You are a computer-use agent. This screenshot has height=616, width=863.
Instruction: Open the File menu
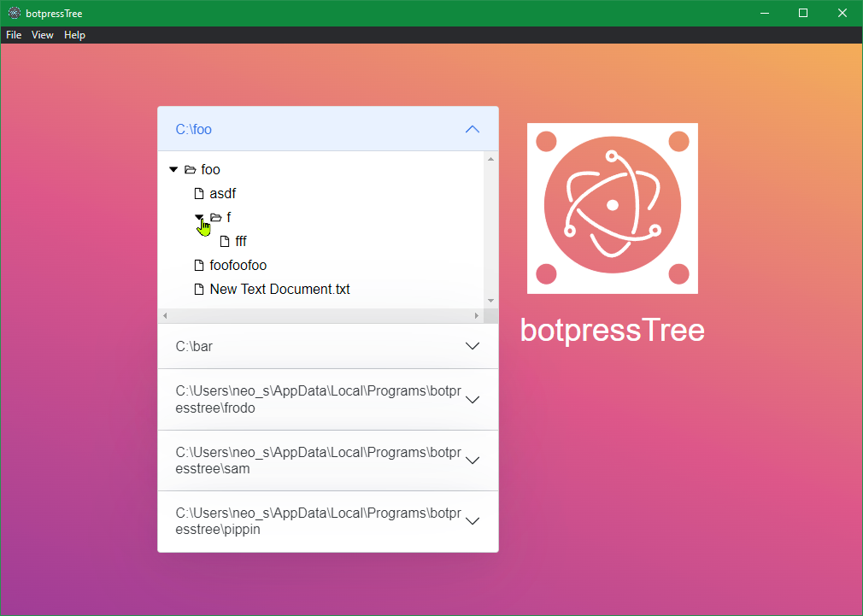(14, 35)
